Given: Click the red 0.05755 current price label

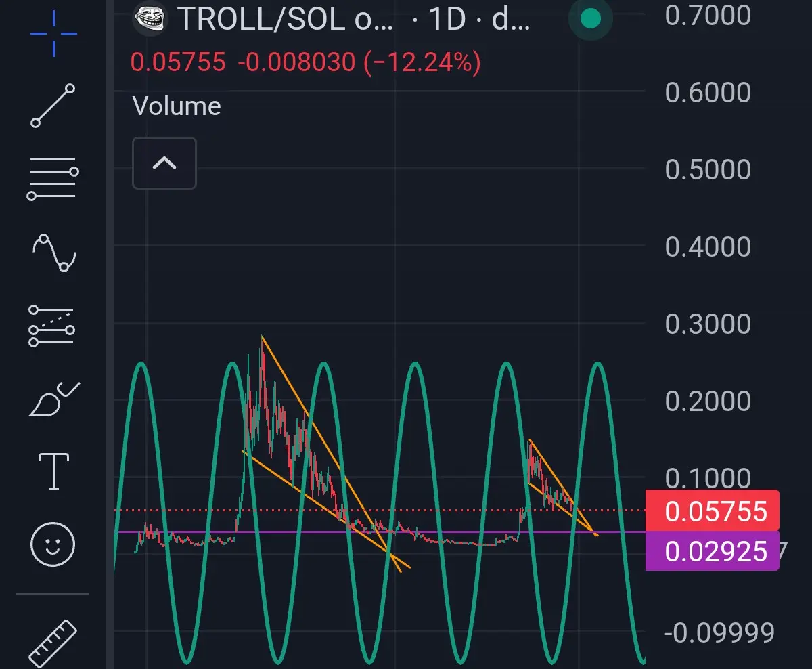Looking at the screenshot, I should (x=713, y=511).
